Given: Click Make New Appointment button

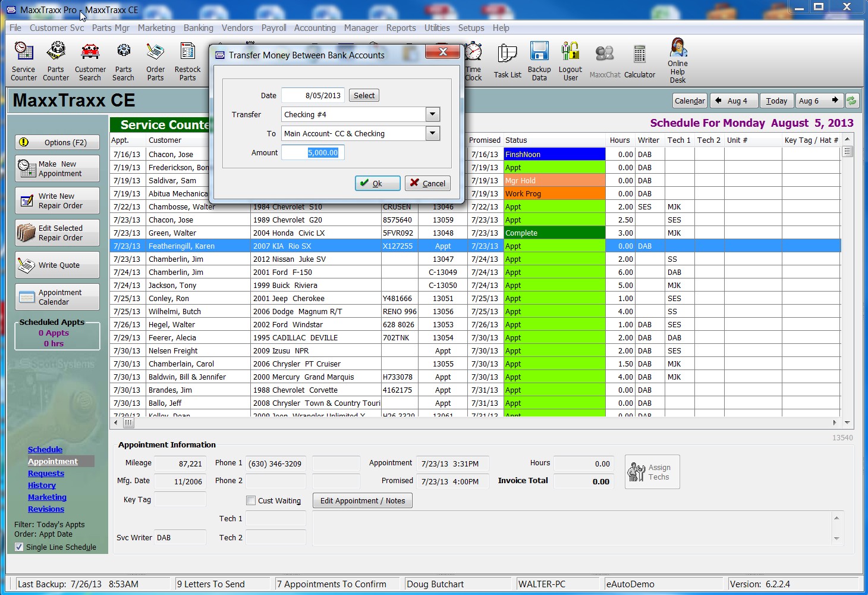Looking at the screenshot, I should click(57, 168).
